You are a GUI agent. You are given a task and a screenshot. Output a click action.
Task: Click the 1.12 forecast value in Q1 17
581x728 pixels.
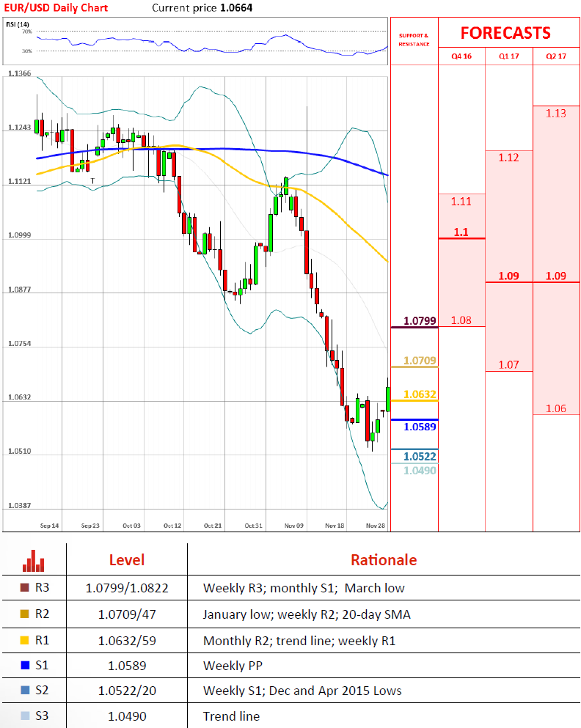[x=508, y=158]
